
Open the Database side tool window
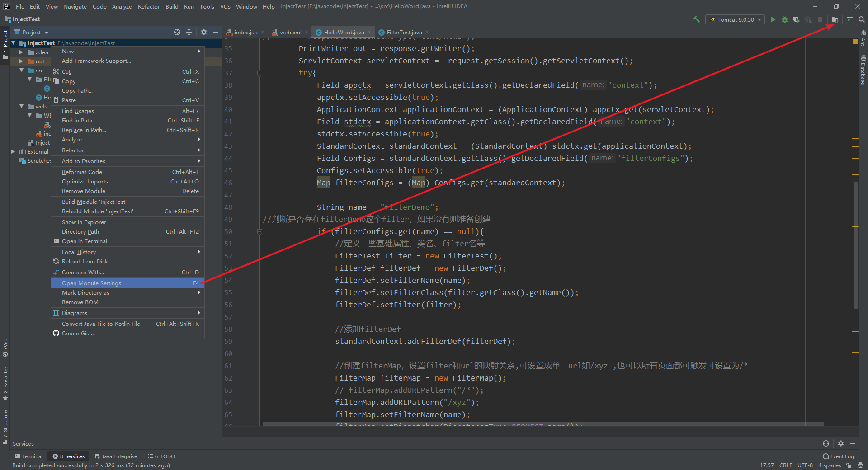[863, 70]
